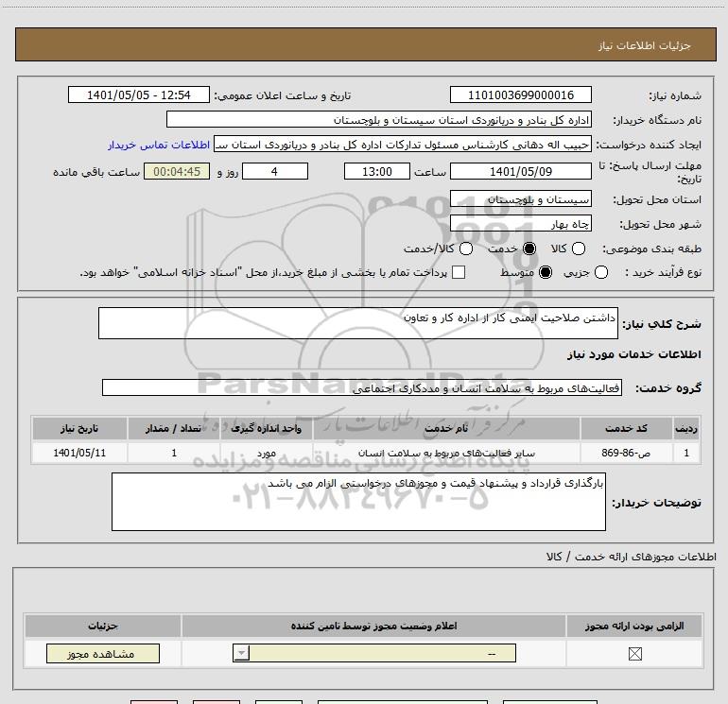Select the کالا/خدمت radio button
This screenshot has width=728, height=704.
coord(466,249)
